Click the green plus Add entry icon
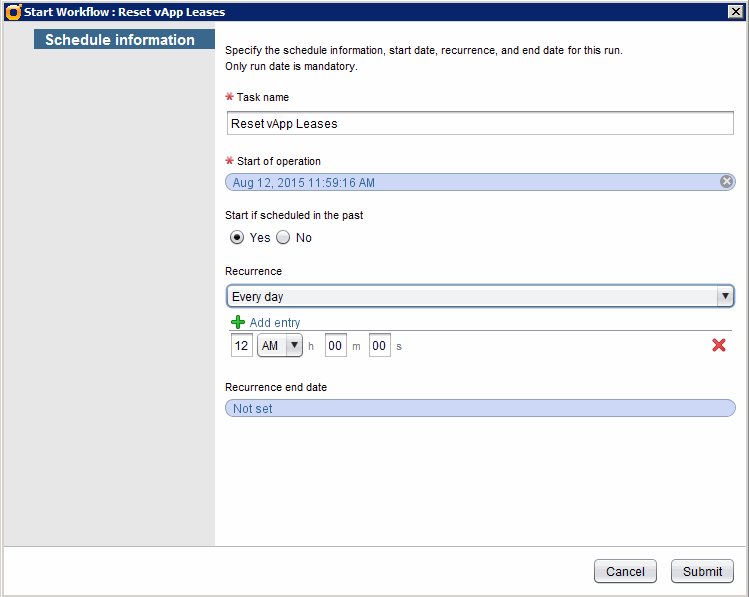Screen dimensions: 749x597 (238, 322)
